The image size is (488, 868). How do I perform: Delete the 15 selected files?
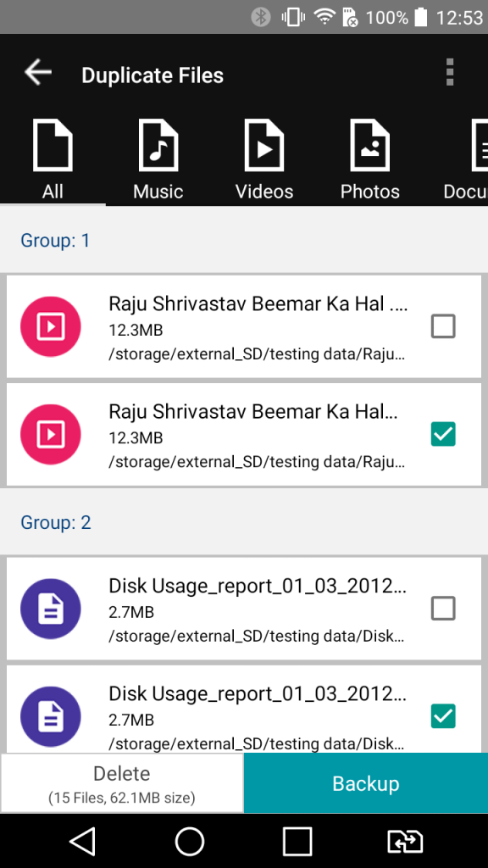coord(122,782)
